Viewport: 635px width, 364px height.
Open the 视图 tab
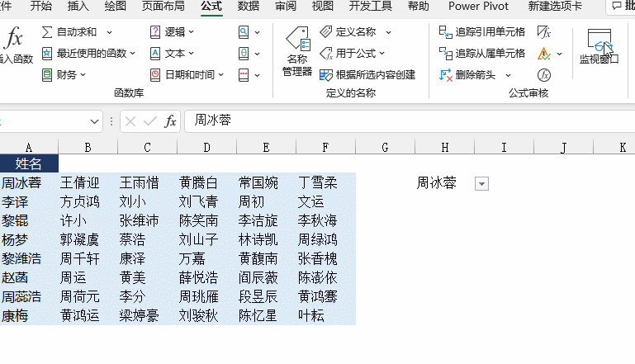coord(323,6)
